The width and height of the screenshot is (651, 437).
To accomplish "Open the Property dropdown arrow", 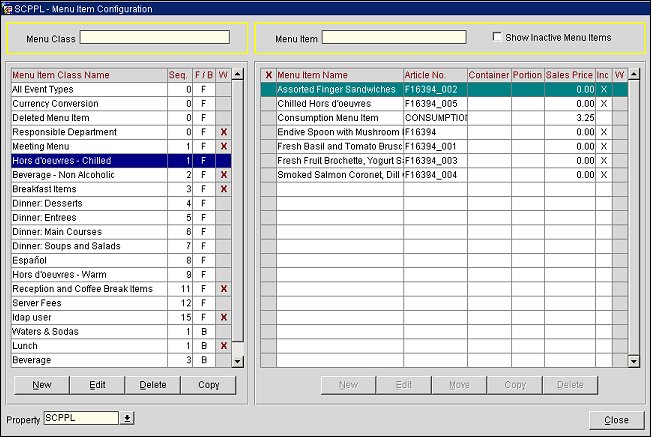I will [127, 418].
